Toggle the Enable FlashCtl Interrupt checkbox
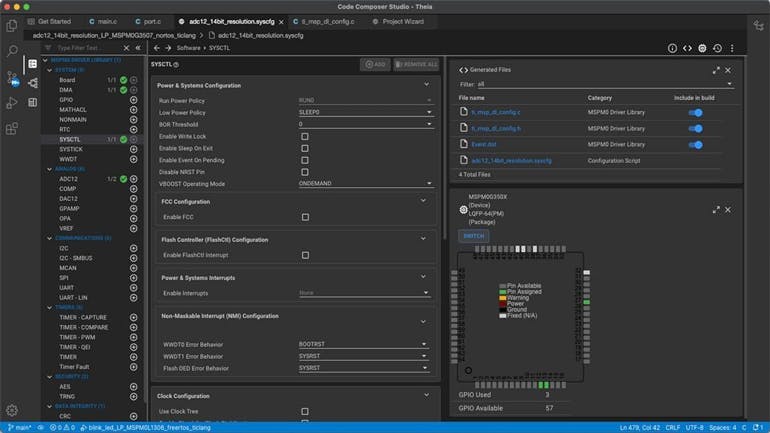Viewport: 770px width, 433px height. [x=305, y=255]
